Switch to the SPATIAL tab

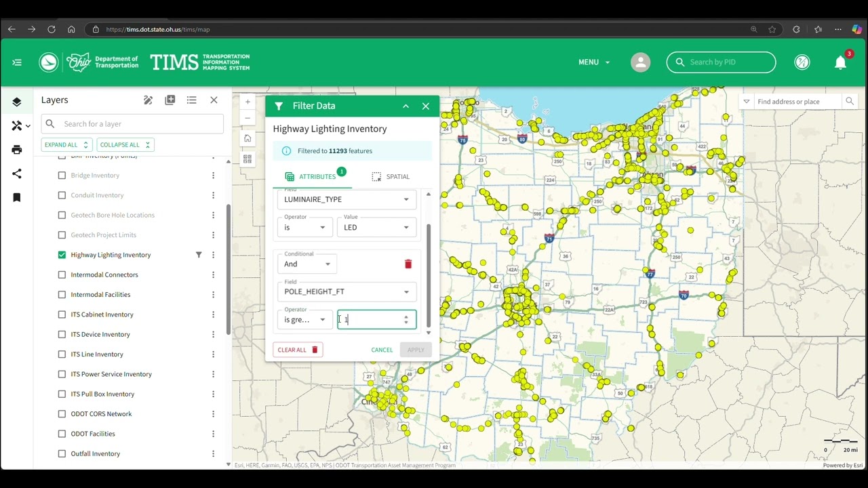(391, 176)
